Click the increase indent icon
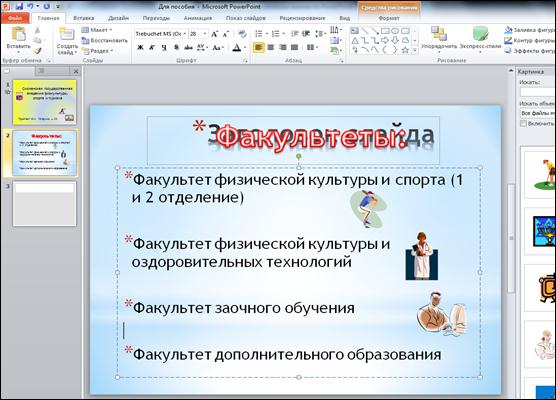The height and width of the screenshot is (400, 556). pyautogui.click(x=306, y=34)
